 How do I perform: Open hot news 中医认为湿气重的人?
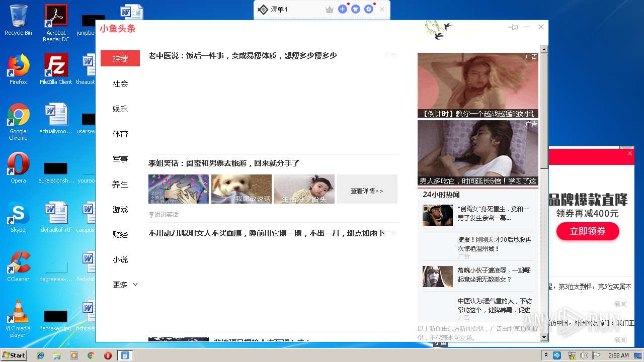[494, 305]
